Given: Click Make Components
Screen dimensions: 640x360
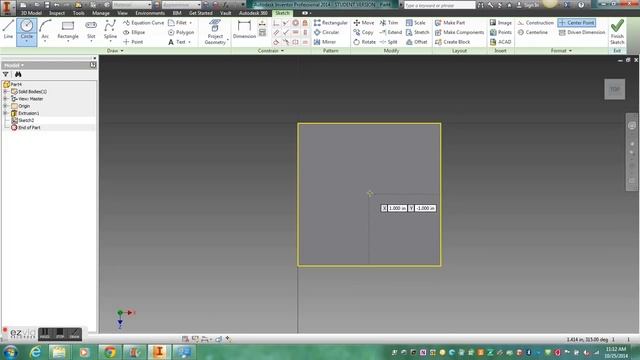Looking at the screenshot, I should 459,32.
